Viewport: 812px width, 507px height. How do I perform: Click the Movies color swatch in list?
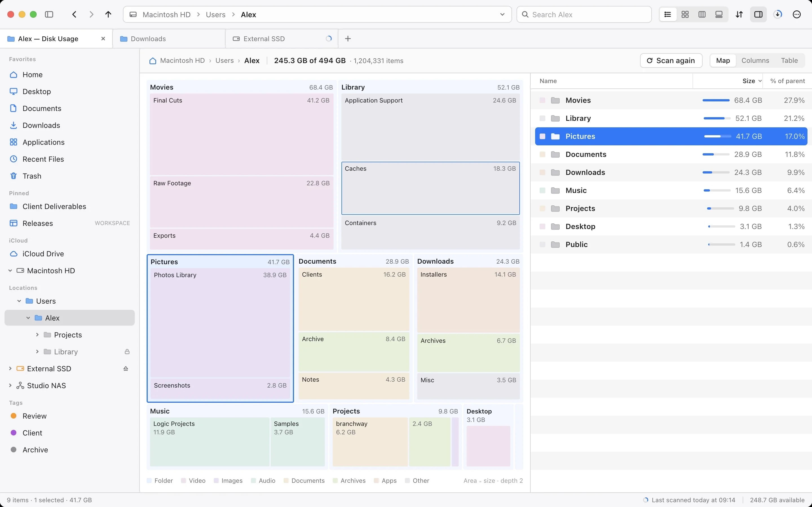pos(542,100)
